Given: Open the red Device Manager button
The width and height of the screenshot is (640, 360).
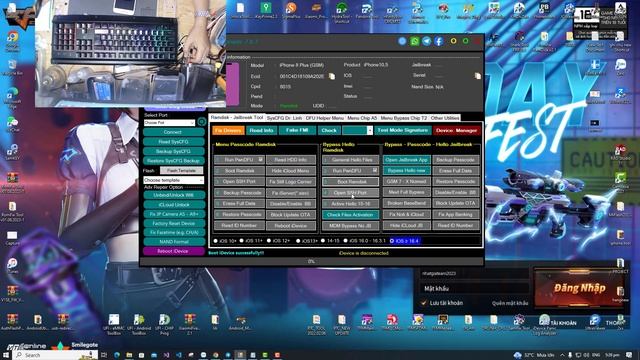Looking at the screenshot, I should [456, 131].
